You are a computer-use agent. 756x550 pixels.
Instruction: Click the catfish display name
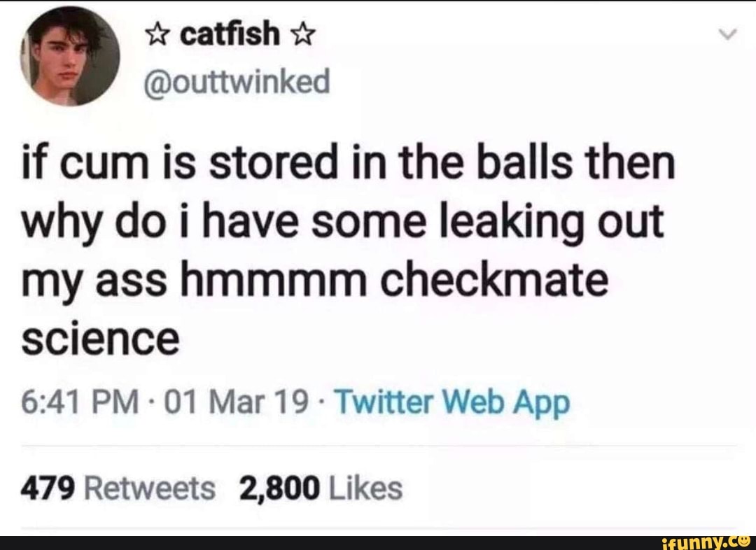pos(231,34)
